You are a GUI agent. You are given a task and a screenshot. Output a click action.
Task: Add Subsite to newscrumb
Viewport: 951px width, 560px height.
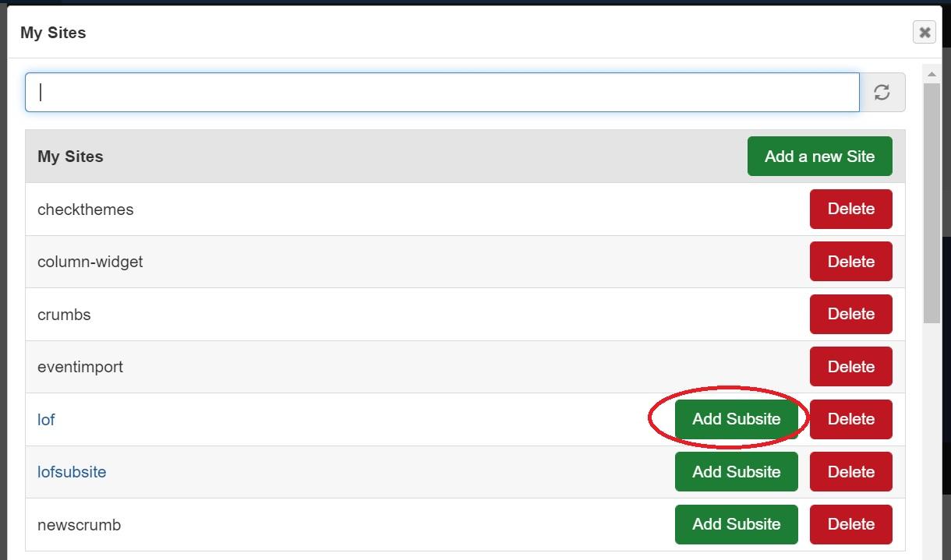click(737, 524)
